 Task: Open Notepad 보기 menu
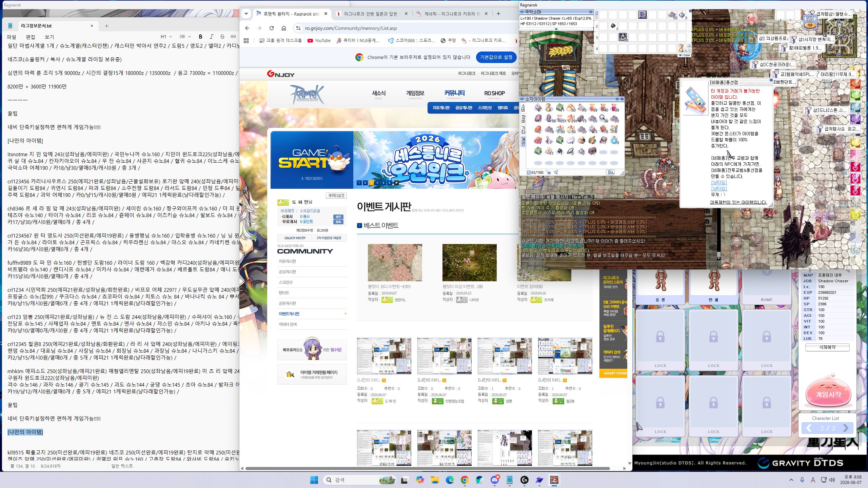click(x=50, y=37)
